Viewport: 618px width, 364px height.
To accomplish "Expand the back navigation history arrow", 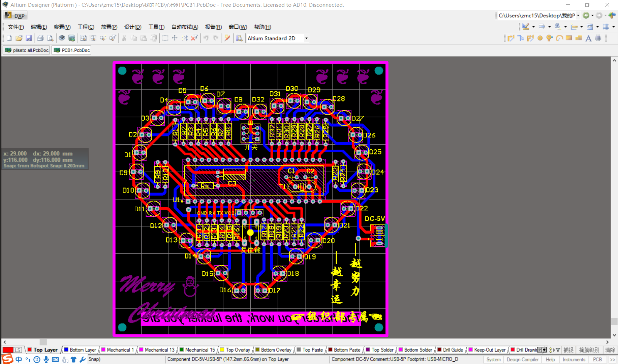I will [592, 16].
